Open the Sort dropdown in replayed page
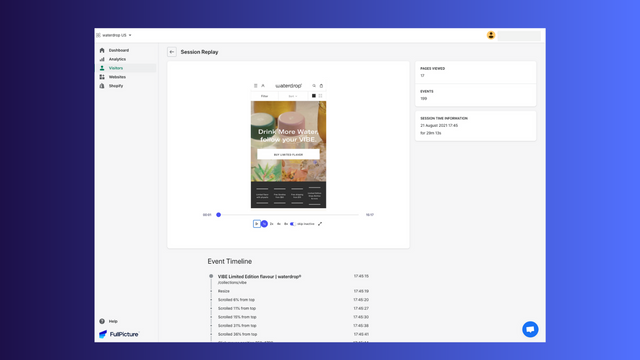The image size is (640, 360). tap(293, 96)
